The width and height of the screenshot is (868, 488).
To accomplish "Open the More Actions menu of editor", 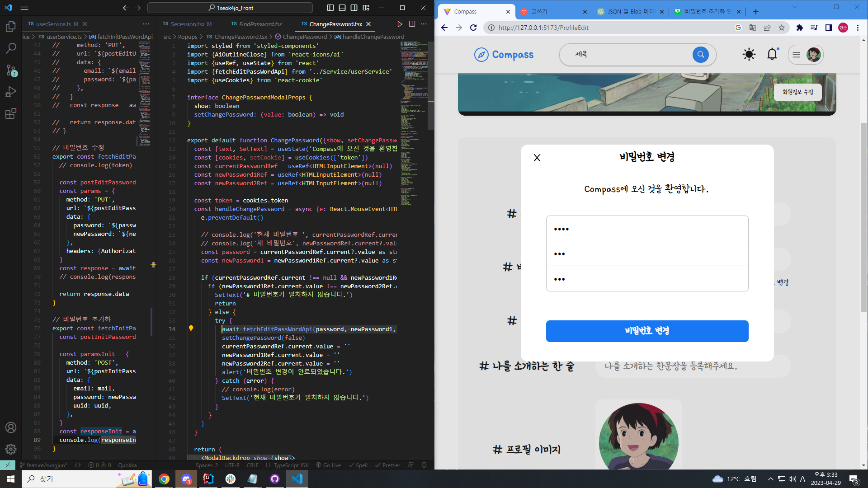I will (x=424, y=24).
